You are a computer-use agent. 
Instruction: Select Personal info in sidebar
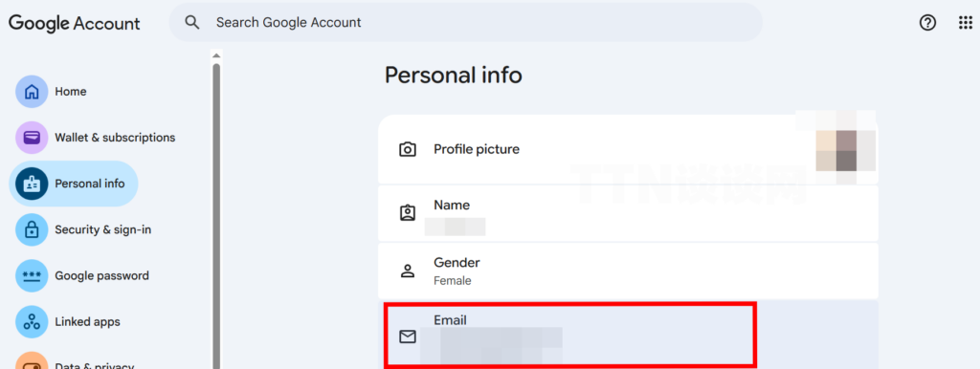[74, 184]
